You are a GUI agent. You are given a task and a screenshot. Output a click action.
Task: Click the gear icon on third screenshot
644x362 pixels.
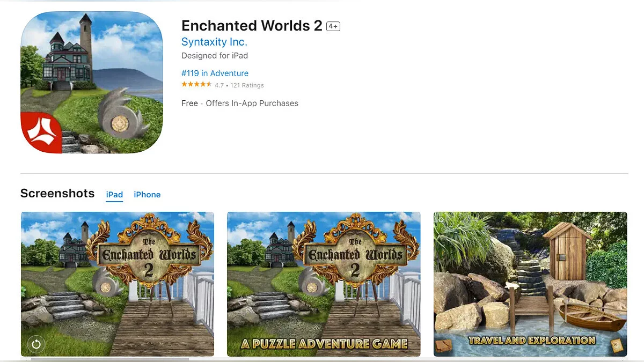click(x=441, y=219)
